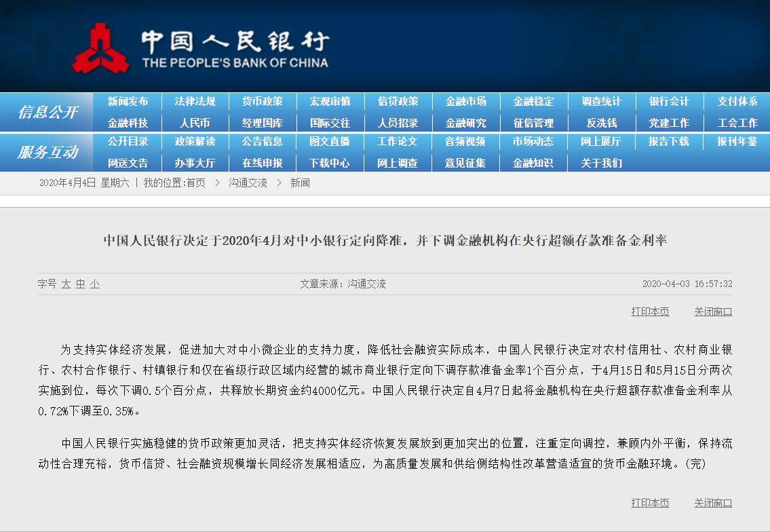Select 经理国库 navigation link

(x=263, y=123)
